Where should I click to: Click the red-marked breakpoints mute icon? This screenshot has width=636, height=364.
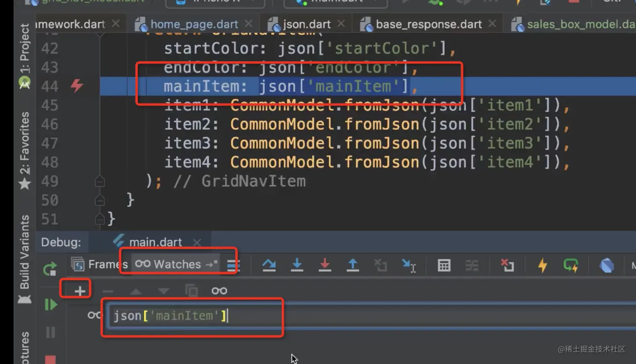tap(507, 265)
